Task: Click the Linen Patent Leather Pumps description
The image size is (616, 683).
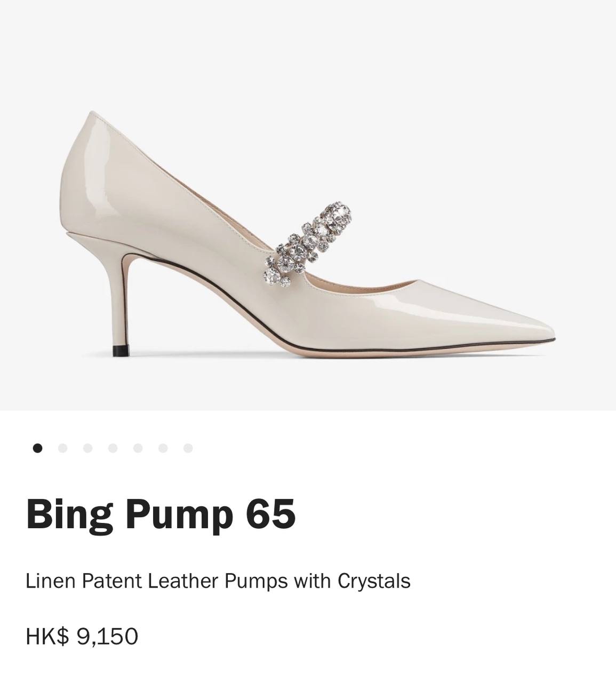Action: (218, 581)
